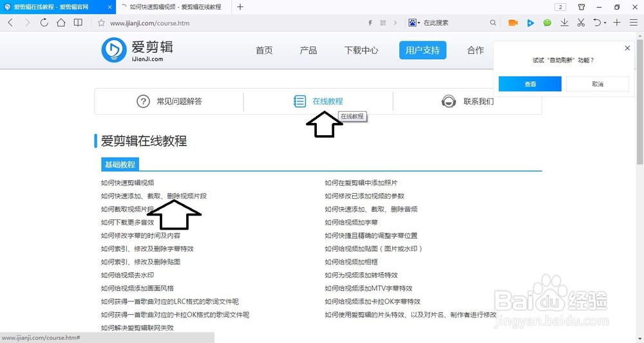Open the 如何修改已添加视频的参数 link

pyautogui.click(x=365, y=196)
